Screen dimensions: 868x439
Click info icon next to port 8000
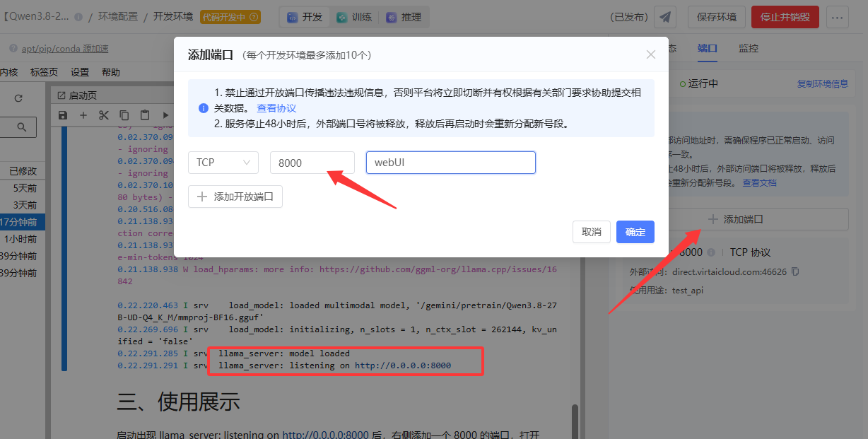pyautogui.click(x=711, y=252)
